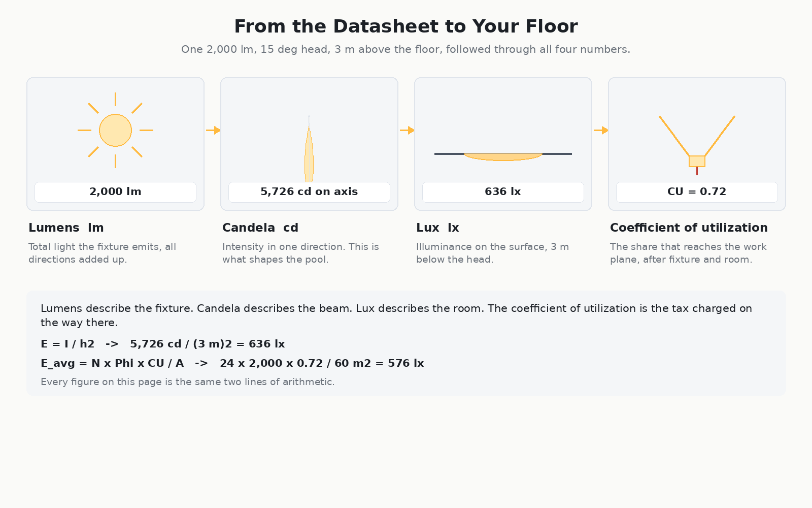Click the Lux lx heading
The width and height of the screenshot is (812, 508).
tap(437, 228)
